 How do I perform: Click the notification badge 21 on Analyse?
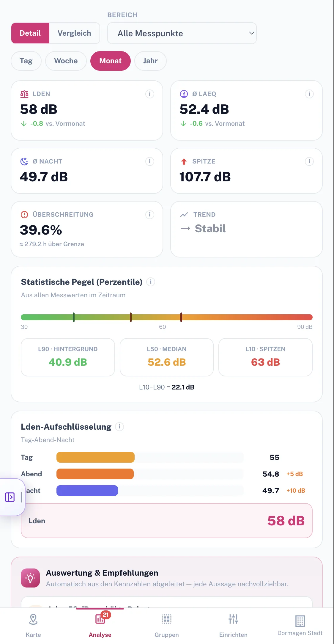point(106,615)
